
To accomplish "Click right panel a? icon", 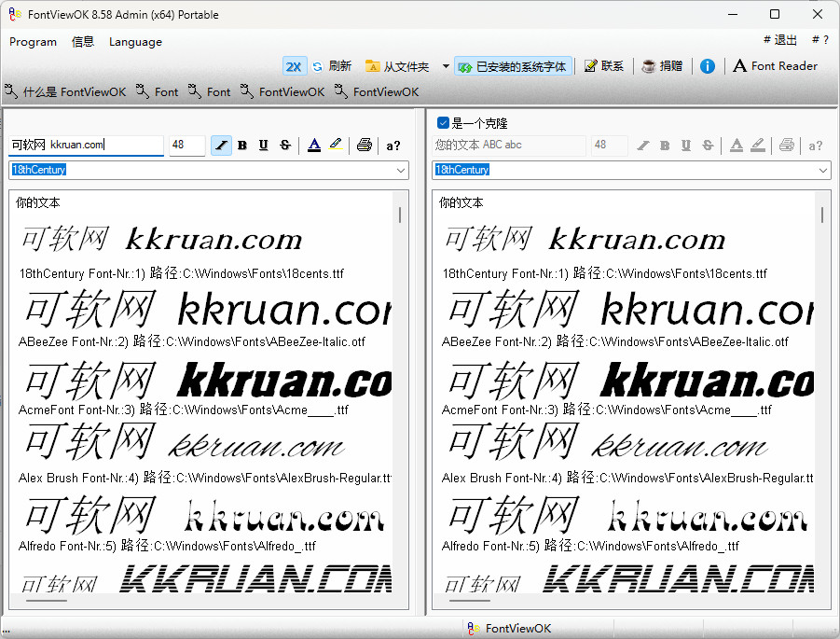I will point(816,146).
